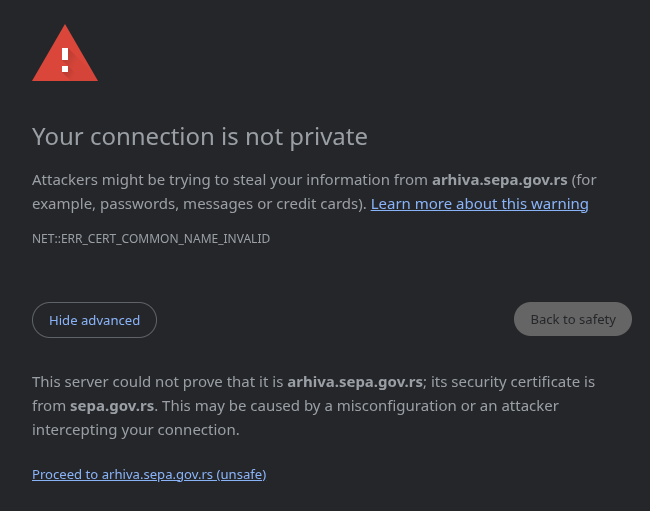Click the word Attackers starting the paragraph

[65, 180]
